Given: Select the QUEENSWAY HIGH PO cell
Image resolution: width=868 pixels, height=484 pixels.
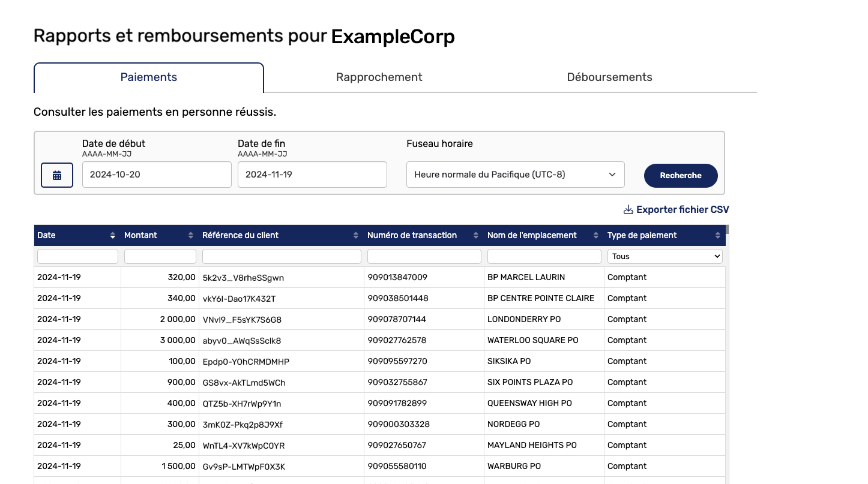Looking at the screenshot, I should click(x=544, y=403).
